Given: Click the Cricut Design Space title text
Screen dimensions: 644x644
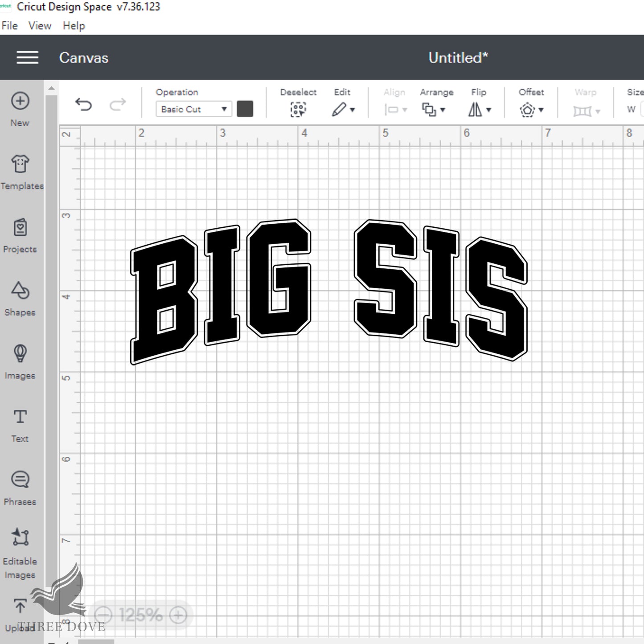Looking at the screenshot, I should [88, 7].
